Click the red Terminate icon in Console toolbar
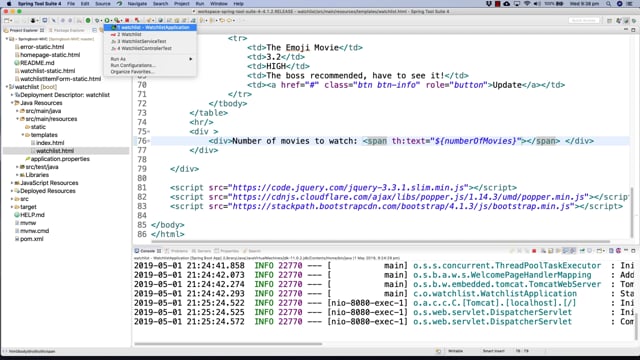640x360 pixels. point(534,251)
